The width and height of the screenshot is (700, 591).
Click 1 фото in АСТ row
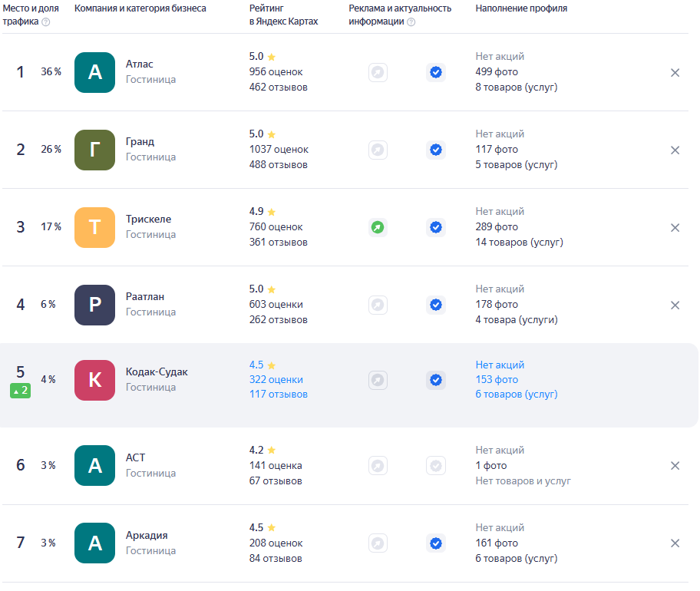coord(491,466)
